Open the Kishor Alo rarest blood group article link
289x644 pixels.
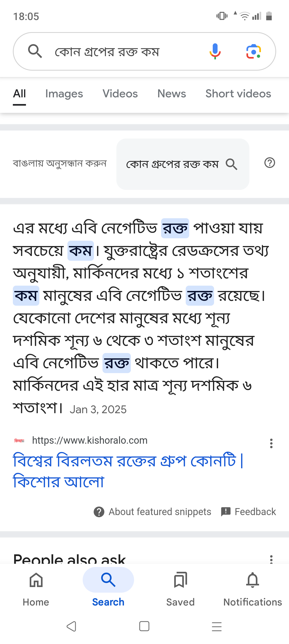pyautogui.click(x=128, y=471)
